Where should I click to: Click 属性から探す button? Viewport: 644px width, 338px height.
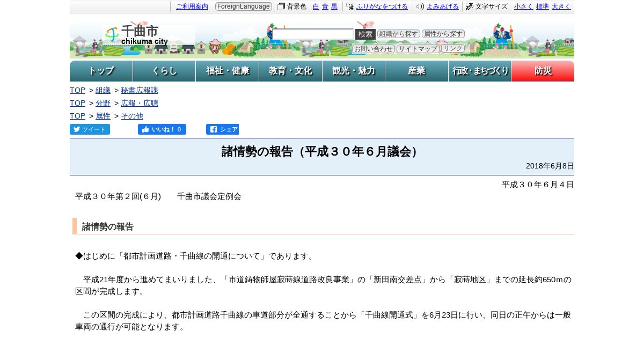(443, 34)
